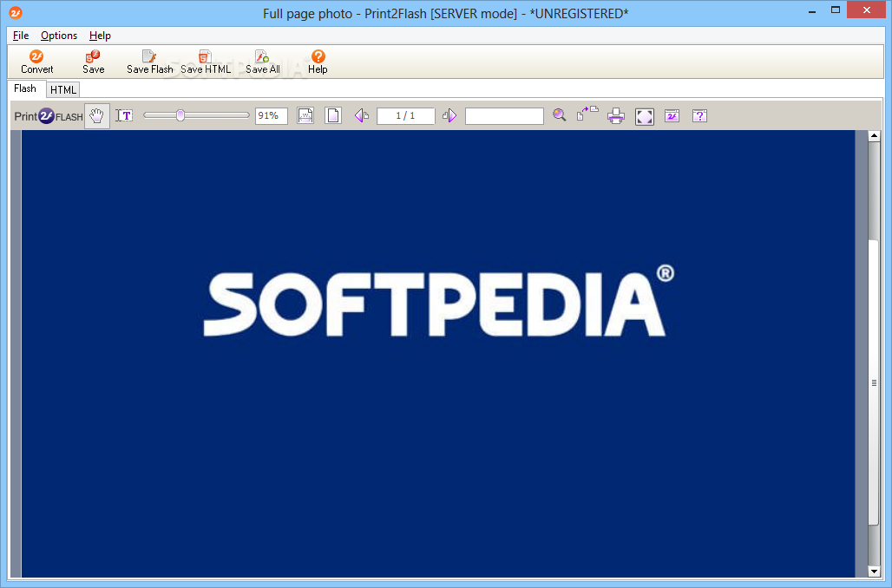The height and width of the screenshot is (588, 892).
Task: Go to the next page
Action: (x=449, y=116)
